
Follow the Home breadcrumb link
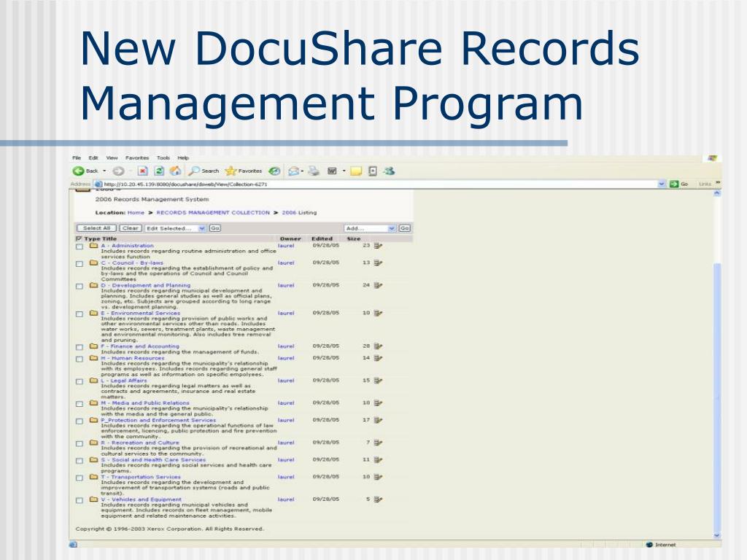(136, 213)
